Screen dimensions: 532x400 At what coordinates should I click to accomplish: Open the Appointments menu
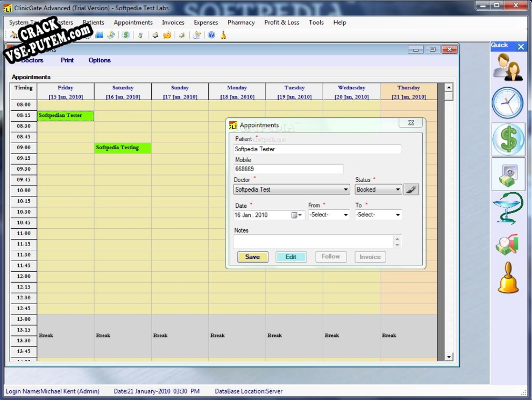[x=133, y=23]
